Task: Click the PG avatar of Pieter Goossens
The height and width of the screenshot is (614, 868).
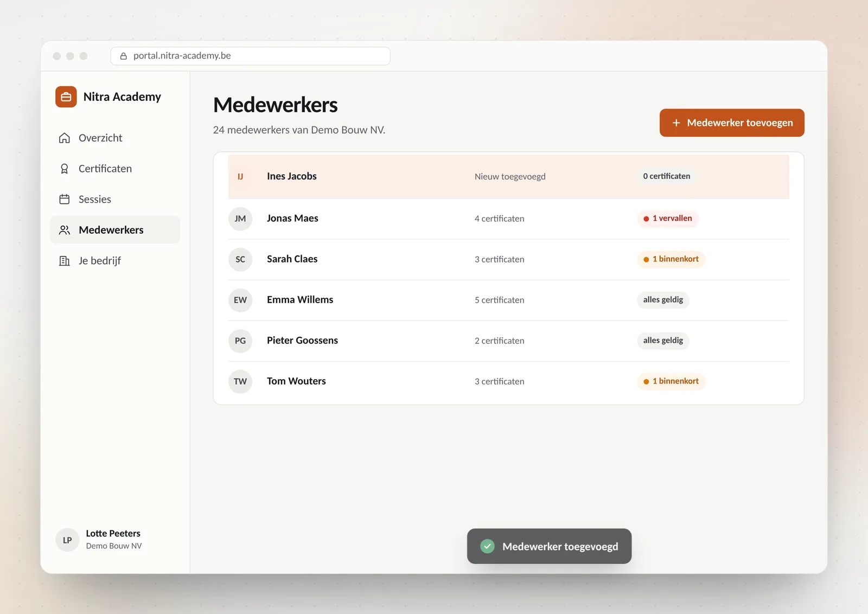Action: 240,341
